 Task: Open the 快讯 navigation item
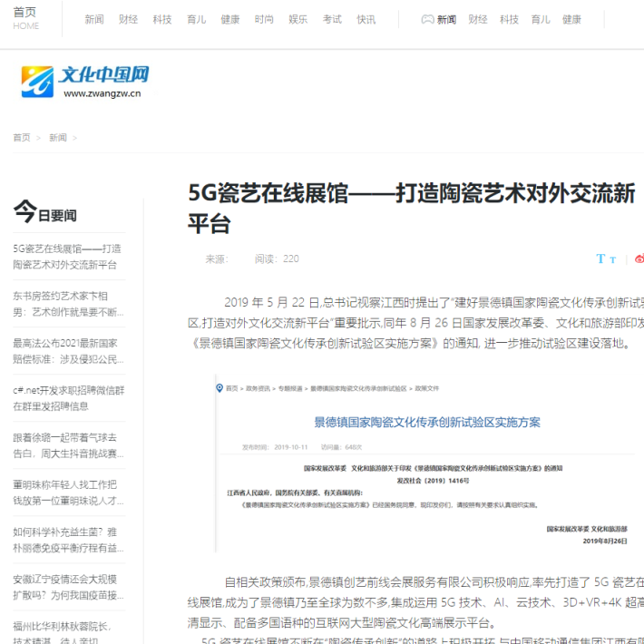[366, 19]
